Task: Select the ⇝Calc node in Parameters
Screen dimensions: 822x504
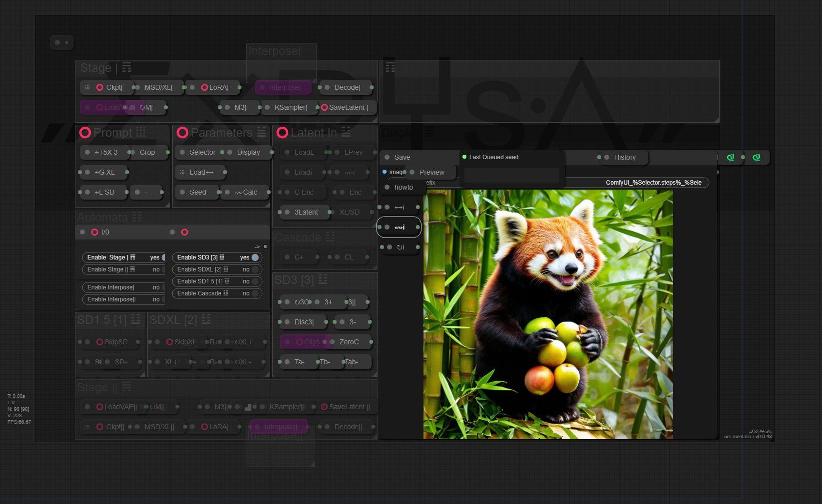Action: [x=246, y=192]
